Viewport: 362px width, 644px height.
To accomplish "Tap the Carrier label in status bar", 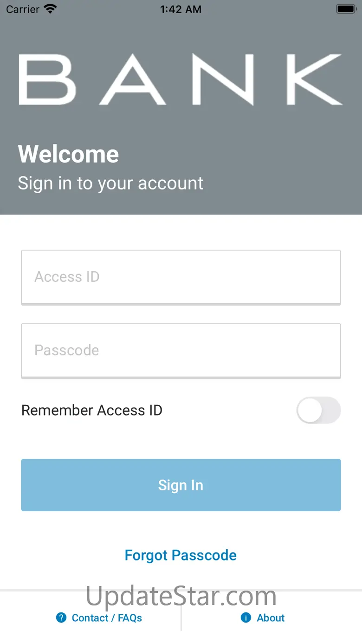I will [23, 9].
